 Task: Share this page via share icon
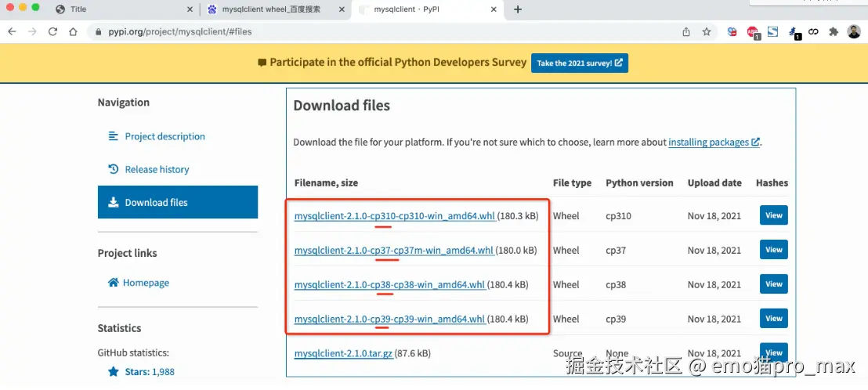click(x=686, y=32)
